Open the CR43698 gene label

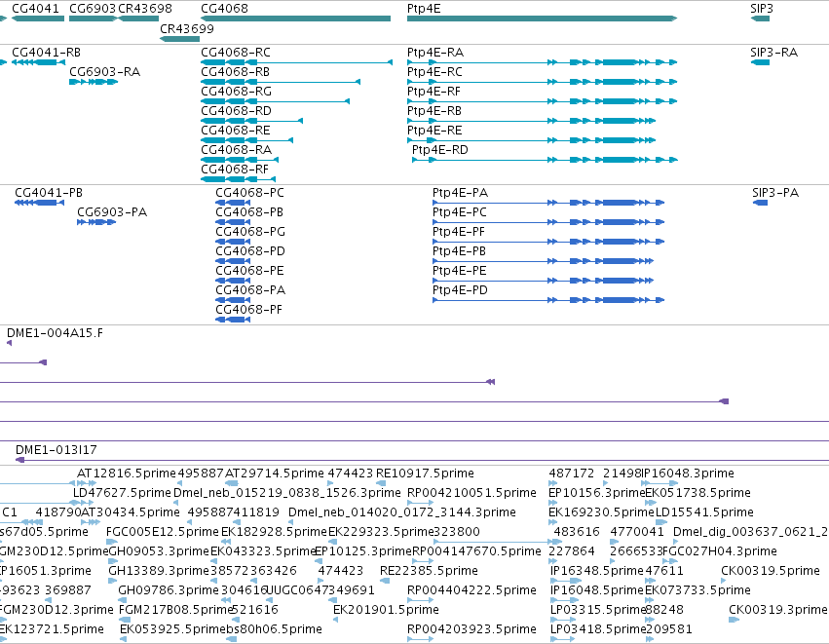[x=145, y=9]
